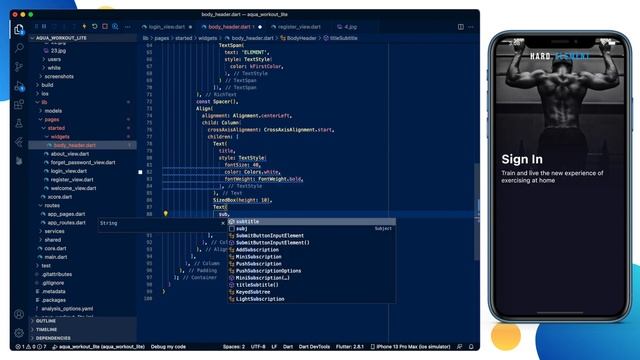Image resolution: width=640 pixels, height=360 pixels.
Task: Select the titleSubtitle() suggestion
Action: (311, 285)
